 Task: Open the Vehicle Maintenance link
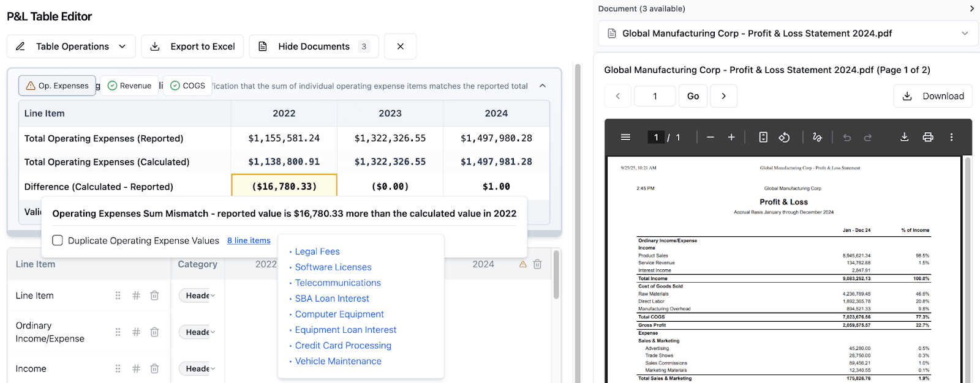click(338, 362)
